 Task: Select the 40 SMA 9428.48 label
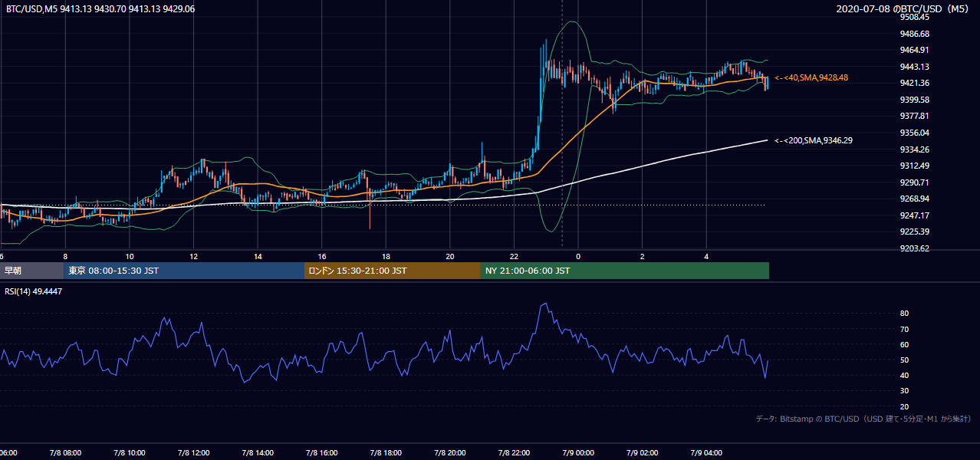click(811, 78)
